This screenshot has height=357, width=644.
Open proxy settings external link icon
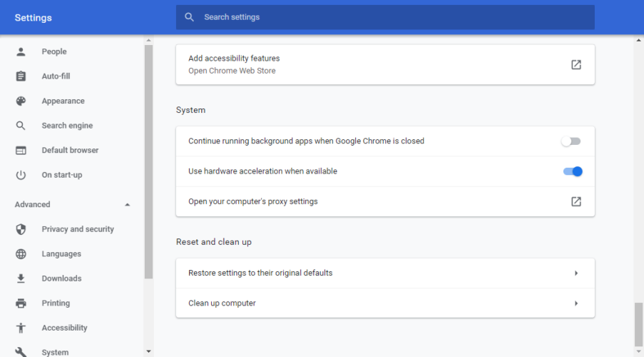click(576, 201)
